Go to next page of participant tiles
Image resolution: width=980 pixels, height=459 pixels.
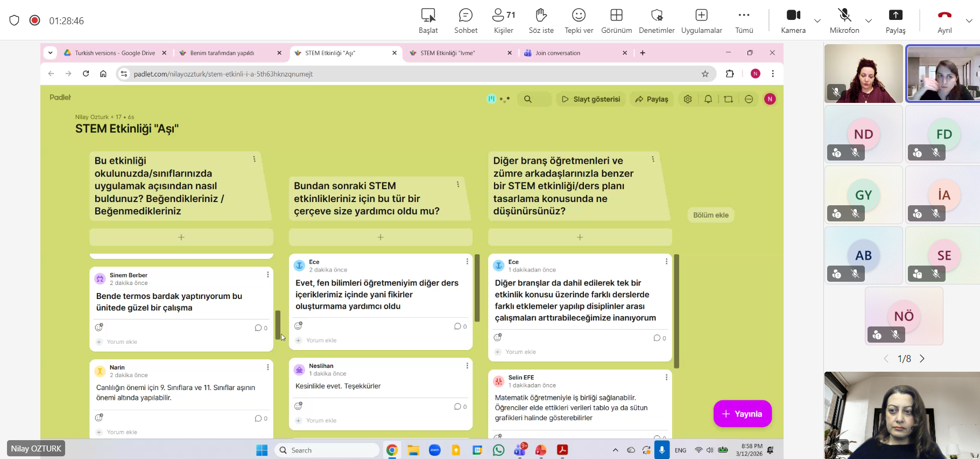[922, 359]
